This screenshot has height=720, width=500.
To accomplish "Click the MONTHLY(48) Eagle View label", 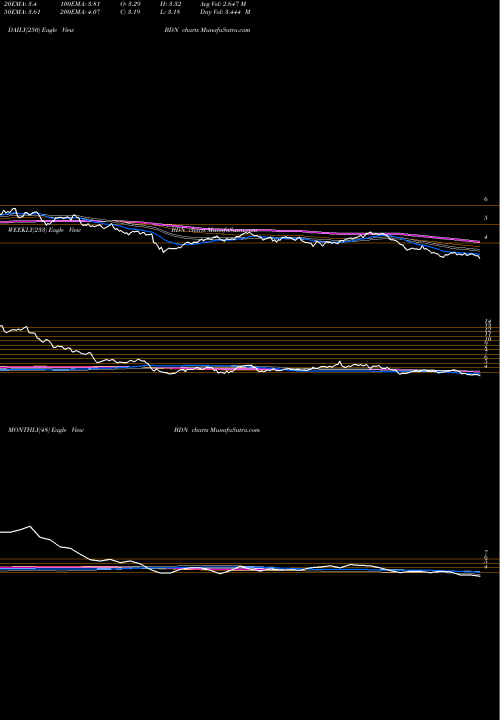I will point(46,430).
